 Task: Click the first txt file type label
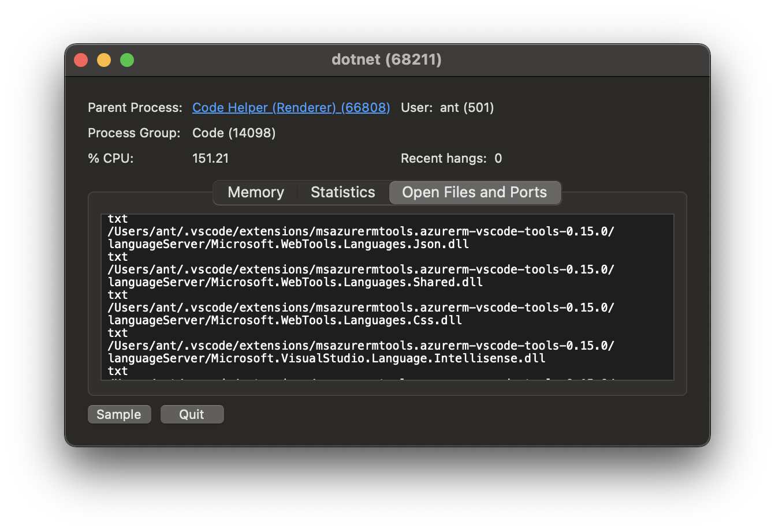point(117,218)
